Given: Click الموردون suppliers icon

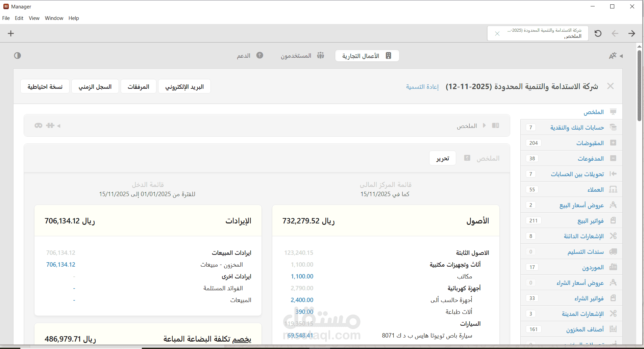Looking at the screenshot, I should coord(613,267).
